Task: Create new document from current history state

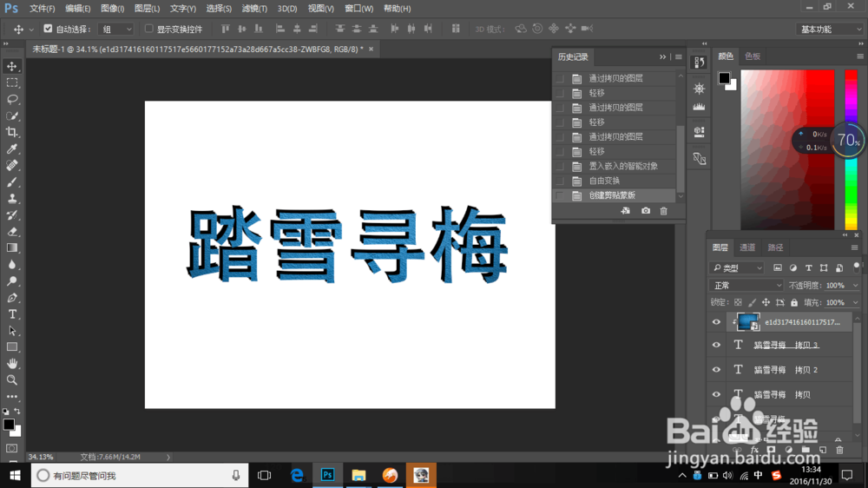Action: click(626, 211)
